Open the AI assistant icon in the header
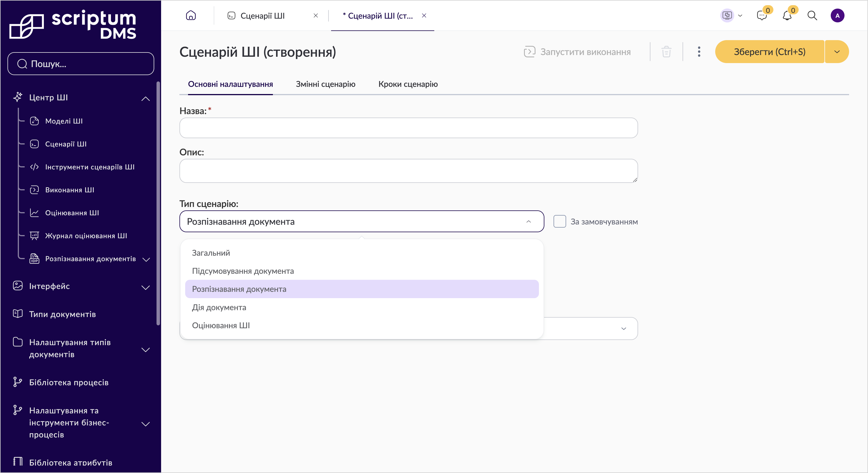 (727, 15)
